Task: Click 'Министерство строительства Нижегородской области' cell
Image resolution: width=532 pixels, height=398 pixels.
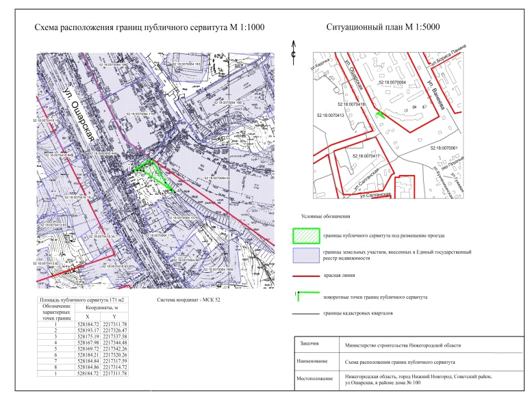Action: [403, 345]
